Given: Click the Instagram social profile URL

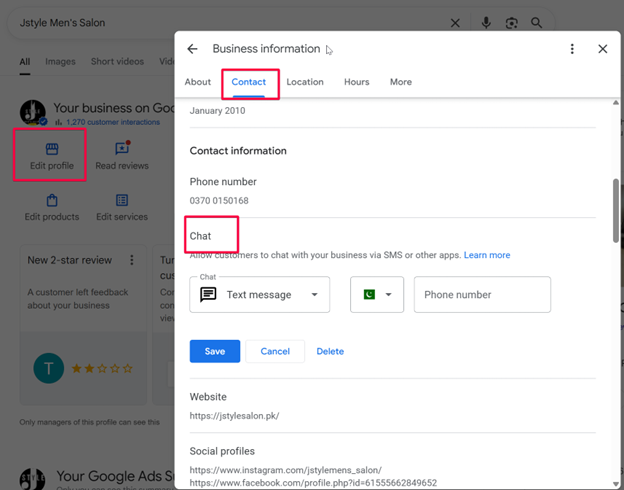Looking at the screenshot, I should click(x=286, y=470).
